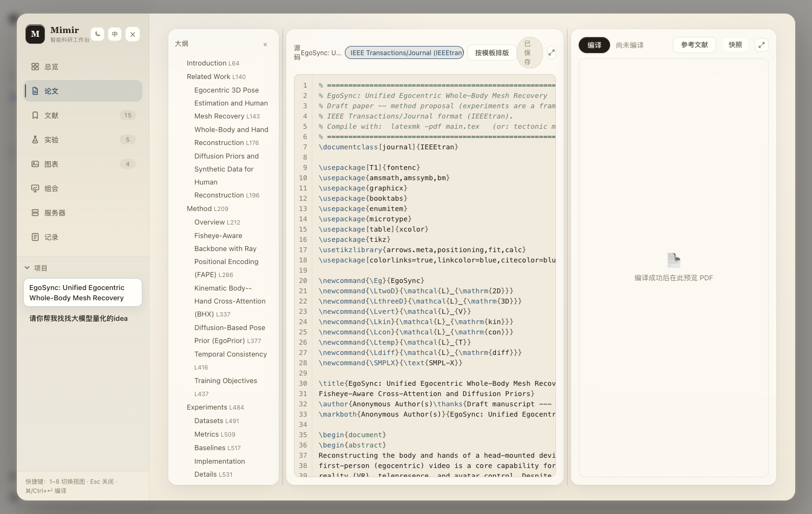Viewport: 812px width, 514px height.
Task: Go to Metrics L509 outline entry
Action: tap(215, 434)
